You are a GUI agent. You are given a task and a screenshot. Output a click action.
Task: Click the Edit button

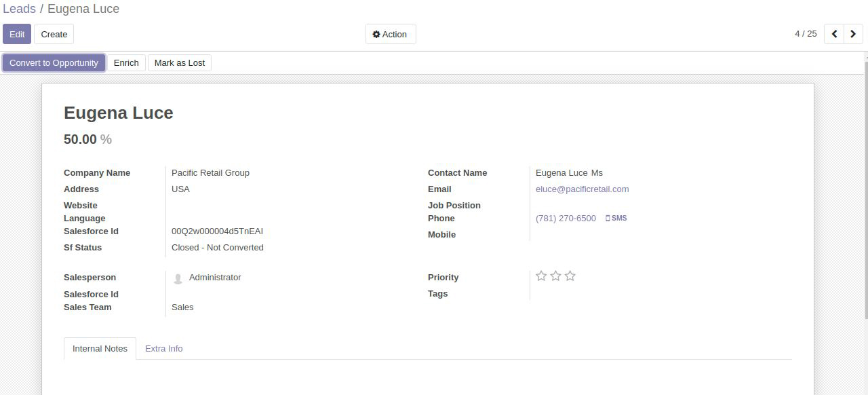pyautogui.click(x=17, y=34)
